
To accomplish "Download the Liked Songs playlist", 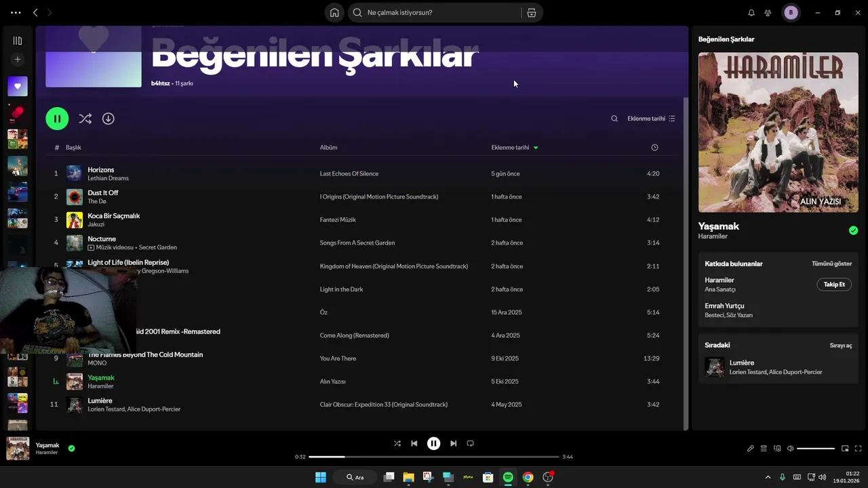I will point(108,119).
